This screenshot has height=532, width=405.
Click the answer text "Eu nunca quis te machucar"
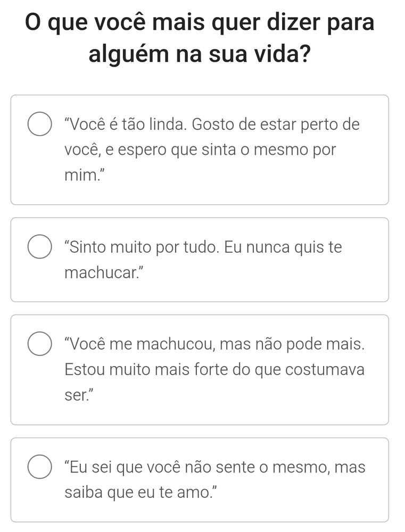click(203, 260)
